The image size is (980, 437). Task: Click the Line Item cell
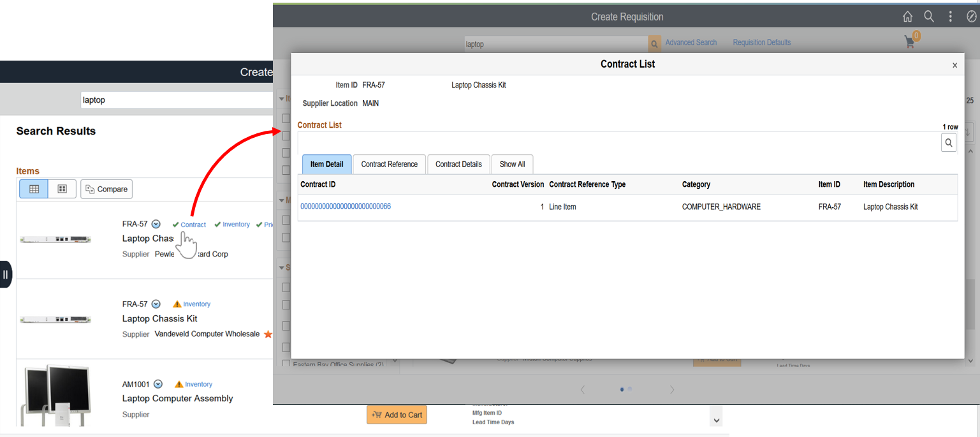pos(562,207)
